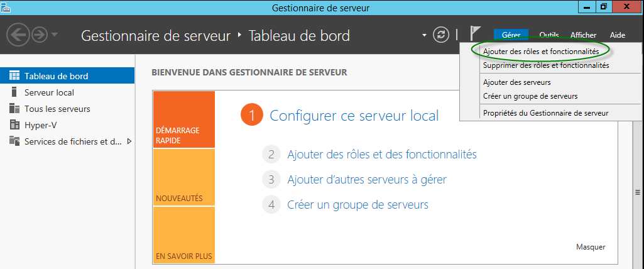Click Tableau de bord in header breadcrumb

click(x=299, y=36)
